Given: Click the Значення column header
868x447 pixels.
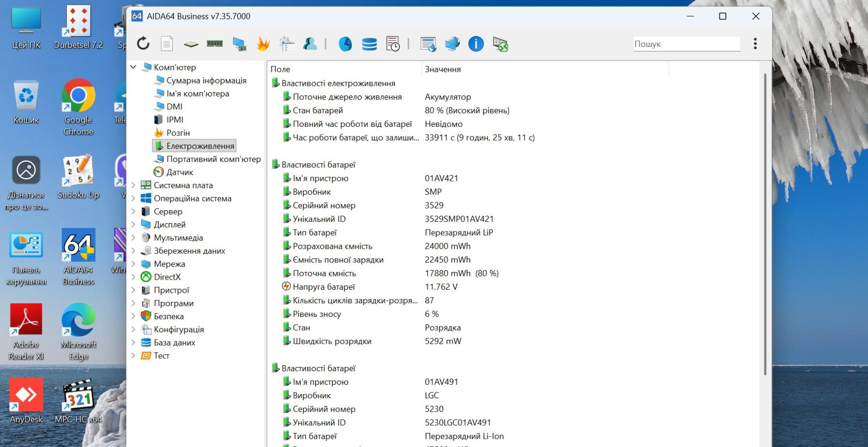Looking at the screenshot, I should (545, 69).
